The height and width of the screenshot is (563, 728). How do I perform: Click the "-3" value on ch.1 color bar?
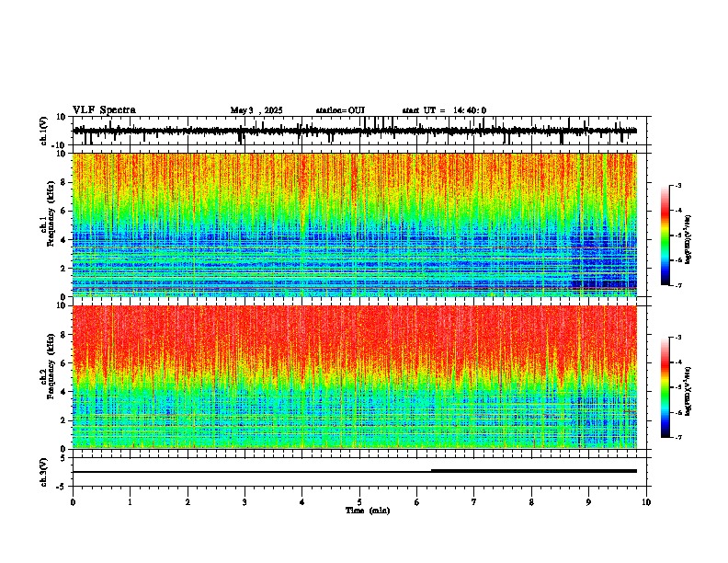pos(677,186)
